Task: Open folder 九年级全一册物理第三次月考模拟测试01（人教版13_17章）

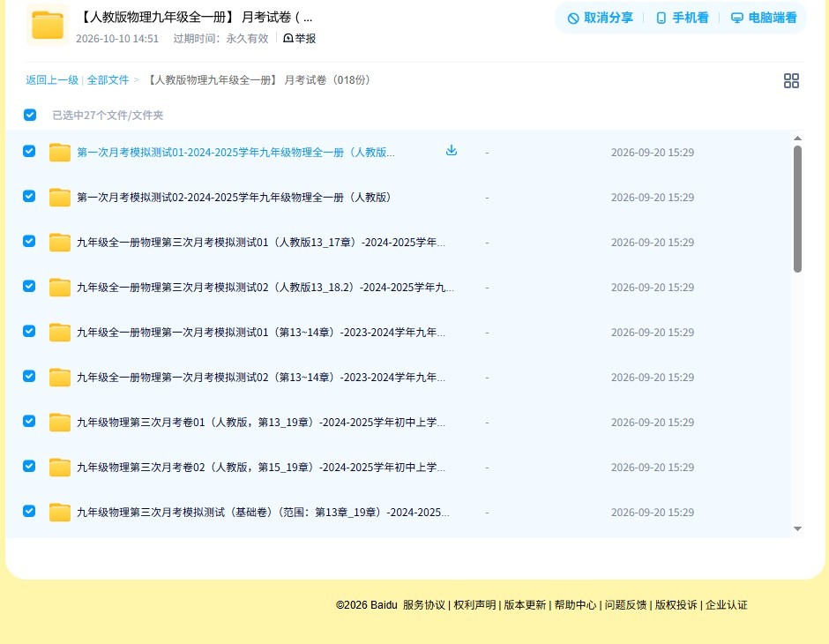Action: point(261,242)
